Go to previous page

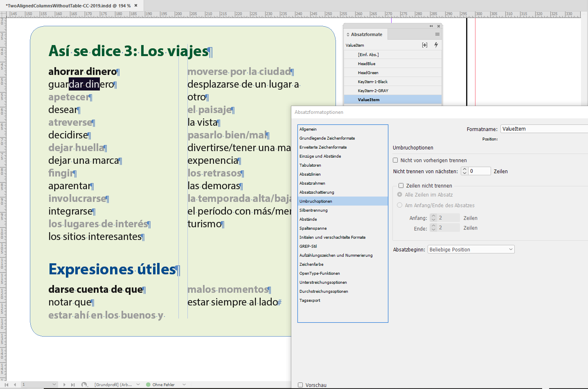15,384
